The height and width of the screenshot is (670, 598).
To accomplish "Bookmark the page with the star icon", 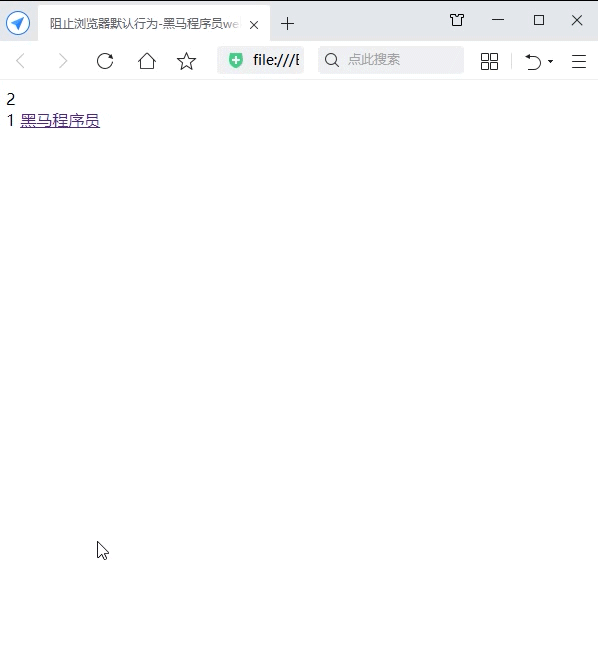I will click(186, 61).
